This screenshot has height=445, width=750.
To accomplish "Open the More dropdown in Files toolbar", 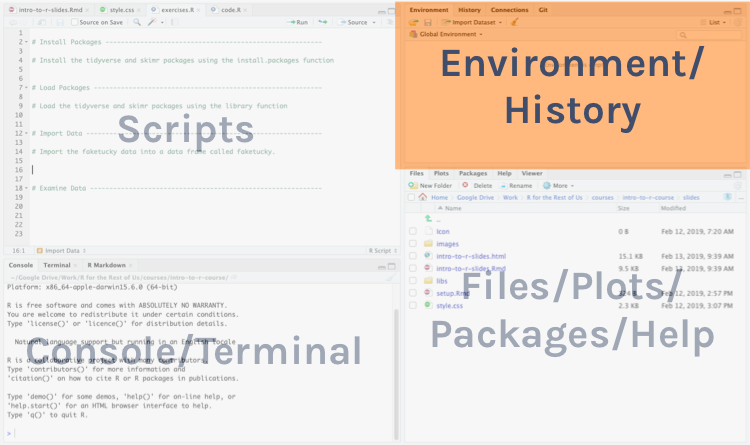I will (558, 186).
